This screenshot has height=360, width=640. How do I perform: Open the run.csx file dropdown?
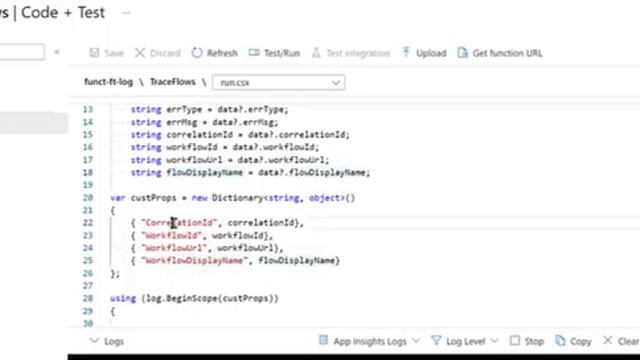(x=278, y=82)
